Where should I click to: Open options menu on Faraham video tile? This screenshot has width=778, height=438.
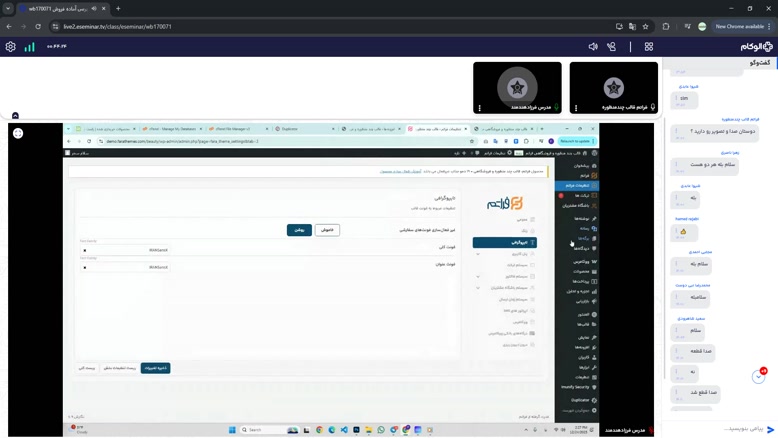point(576,108)
